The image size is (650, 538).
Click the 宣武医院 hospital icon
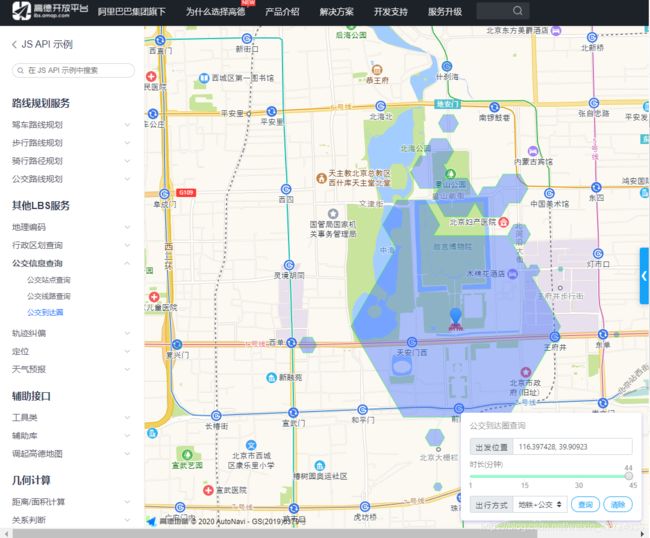tap(208, 490)
